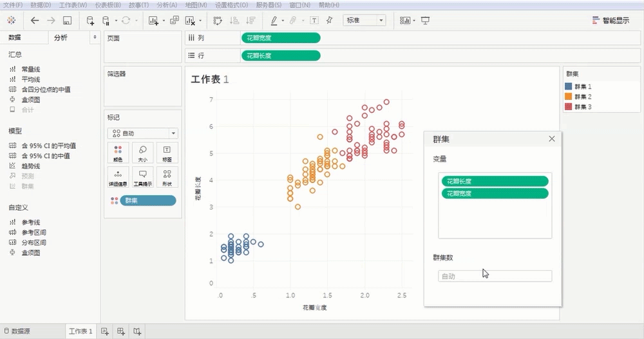Viewport: 644px width, 339px height.
Task: Toggle the pin (fix axes) icon
Action: point(330,21)
